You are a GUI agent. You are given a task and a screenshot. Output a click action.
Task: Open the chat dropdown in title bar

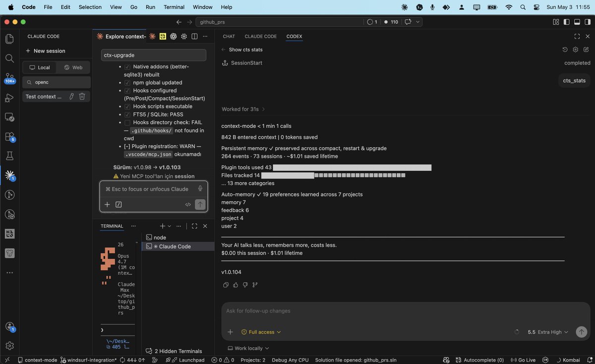pos(418,22)
